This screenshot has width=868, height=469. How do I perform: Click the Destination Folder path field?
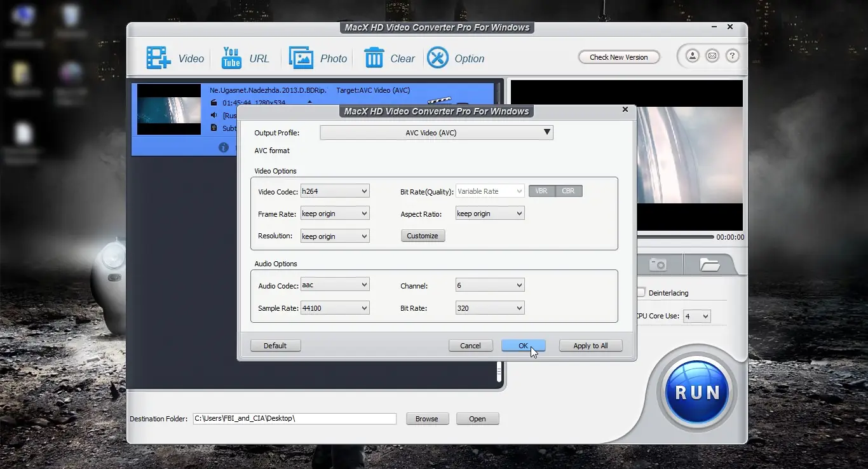[295, 419]
